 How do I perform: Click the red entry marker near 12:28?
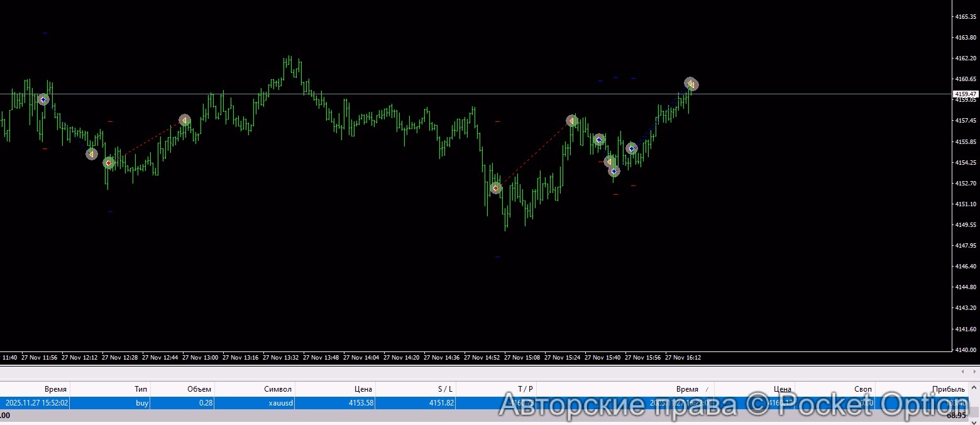point(109,163)
